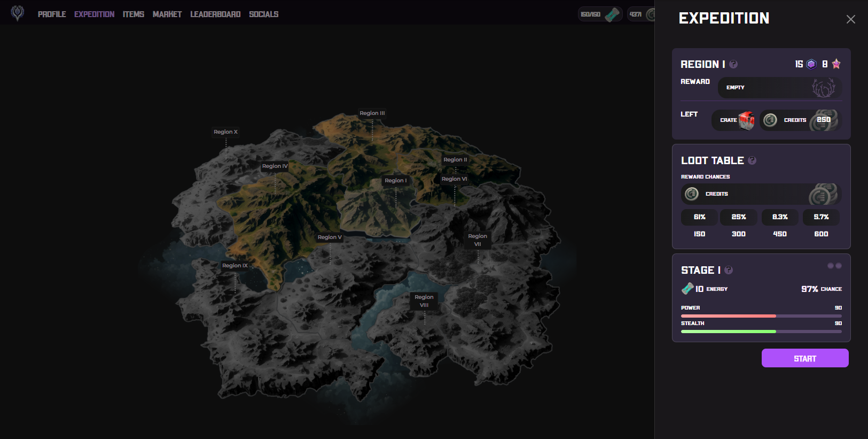Click the game logo in the top-left
This screenshot has height=439, width=868.
coord(18,13)
